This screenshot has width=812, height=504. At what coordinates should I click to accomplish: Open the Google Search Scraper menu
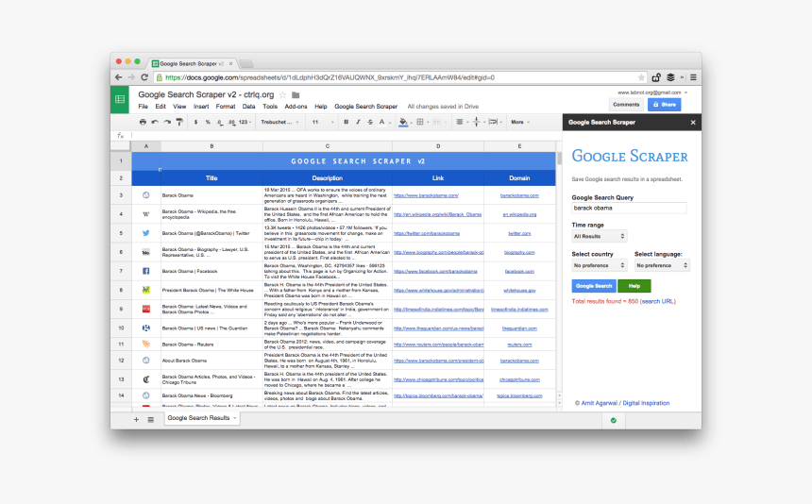tap(365, 107)
